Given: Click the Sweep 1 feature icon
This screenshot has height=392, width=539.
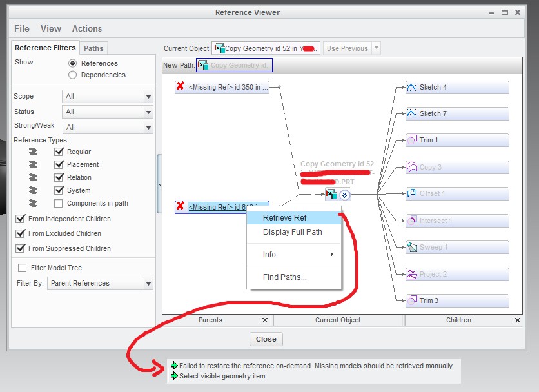Looking at the screenshot, I should 412,247.
